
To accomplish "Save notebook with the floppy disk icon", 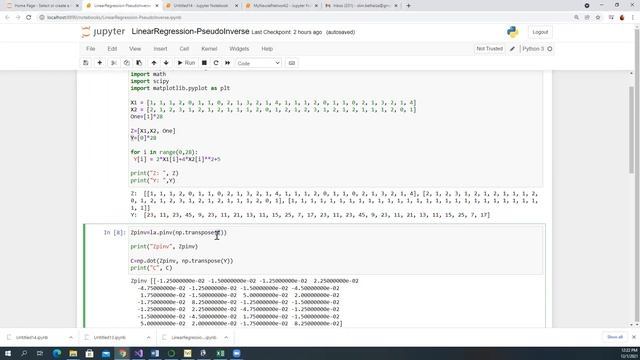I will coord(86,63).
